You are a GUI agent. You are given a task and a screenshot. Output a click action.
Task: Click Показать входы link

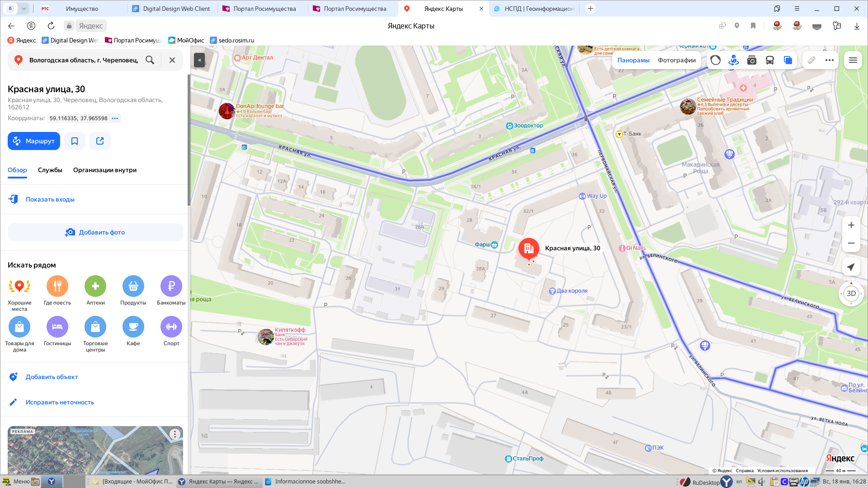pyautogui.click(x=50, y=199)
